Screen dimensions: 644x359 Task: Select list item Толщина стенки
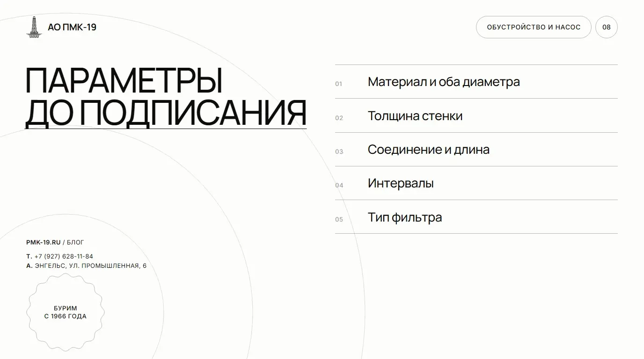coord(476,115)
